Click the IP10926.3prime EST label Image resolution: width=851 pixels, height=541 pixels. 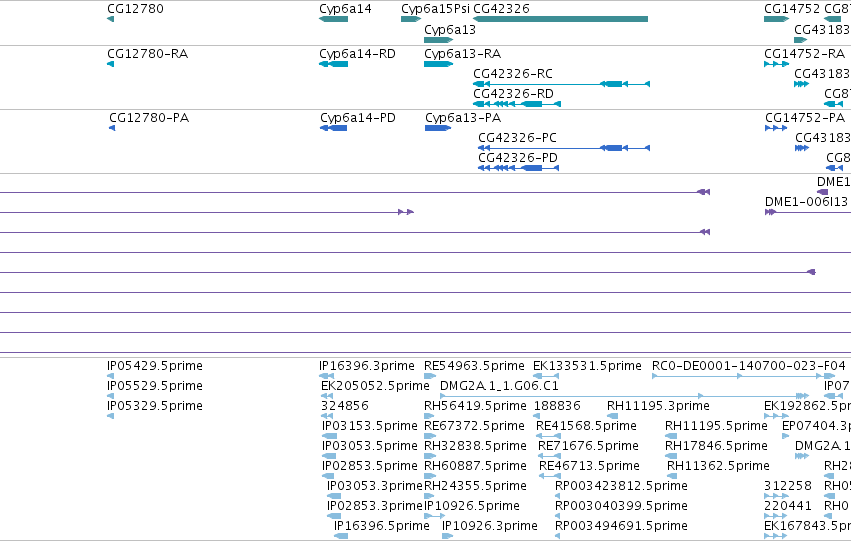[490, 526]
